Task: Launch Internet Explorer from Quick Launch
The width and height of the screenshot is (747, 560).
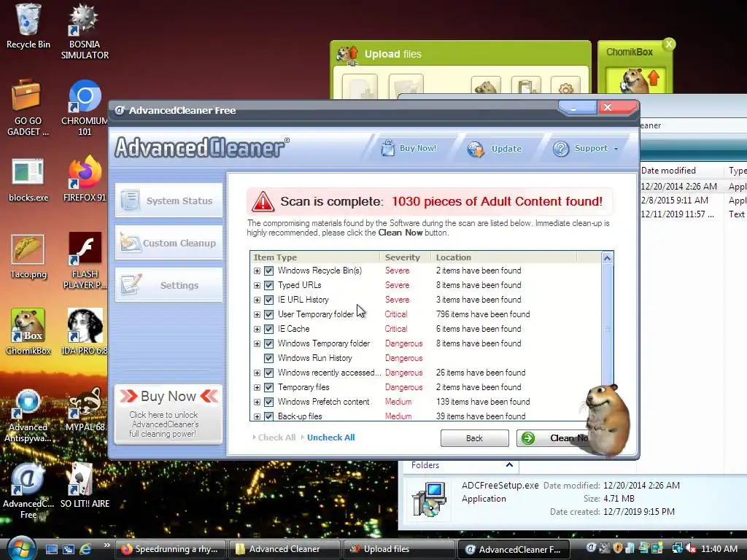Action: click(85, 549)
